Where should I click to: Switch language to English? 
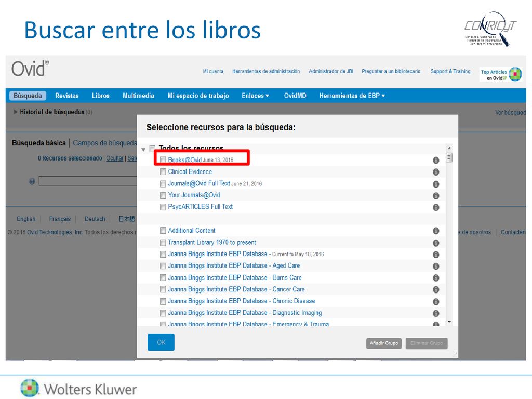[x=26, y=219]
